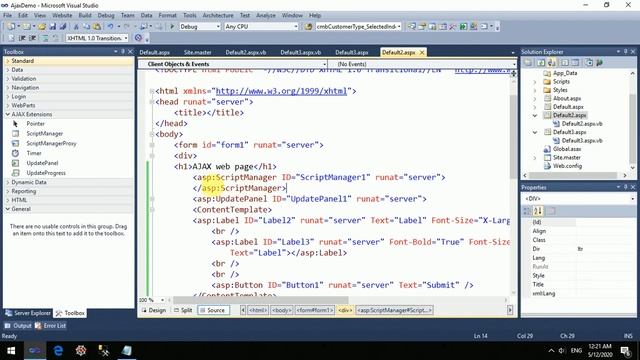
Task: Open the Build menu
Action: click(85, 15)
